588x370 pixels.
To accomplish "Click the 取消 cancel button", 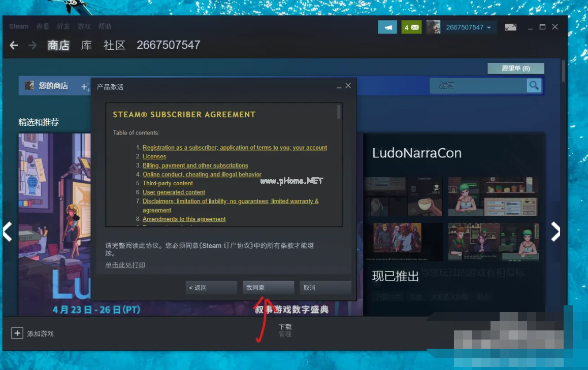I will [325, 287].
